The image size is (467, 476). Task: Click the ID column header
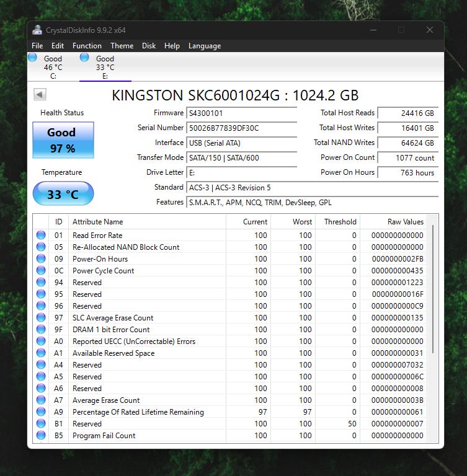pyautogui.click(x=59, y=222)
